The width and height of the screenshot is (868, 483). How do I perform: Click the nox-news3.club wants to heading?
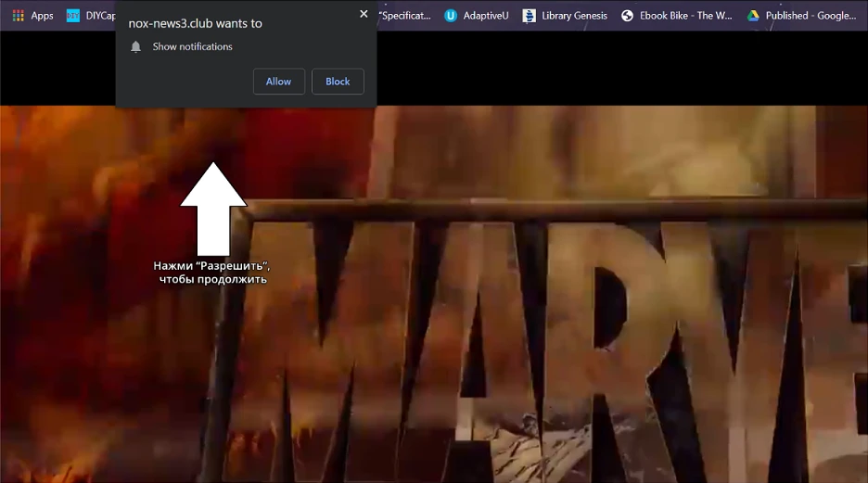point(196,24)
